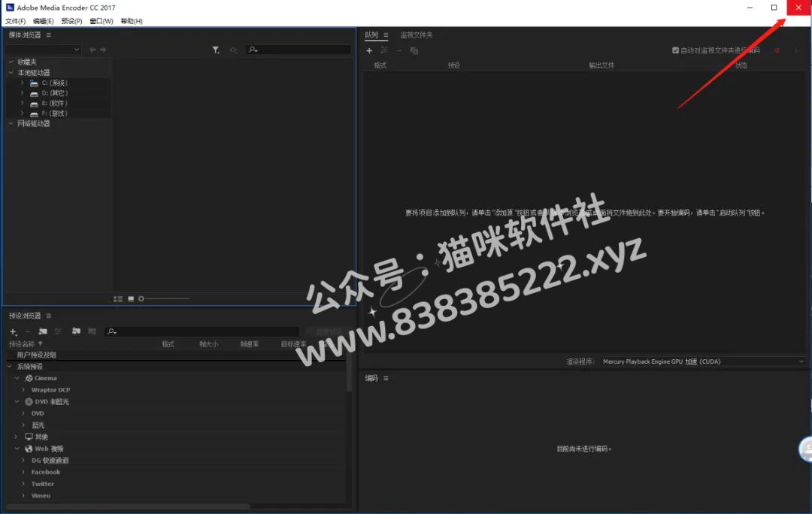Image resolution: width=812 pixels, height=514 pixels.
Task: Open the 编辑(E) menu
Action: [x=44, y=21]
